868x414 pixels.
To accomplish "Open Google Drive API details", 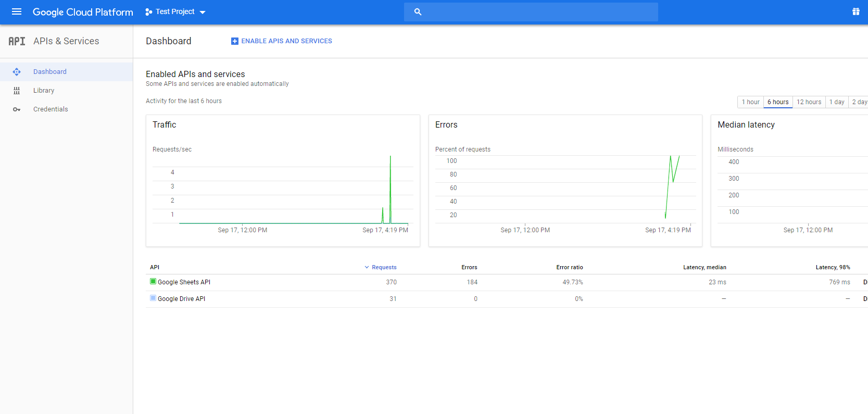I will point(181,299).
